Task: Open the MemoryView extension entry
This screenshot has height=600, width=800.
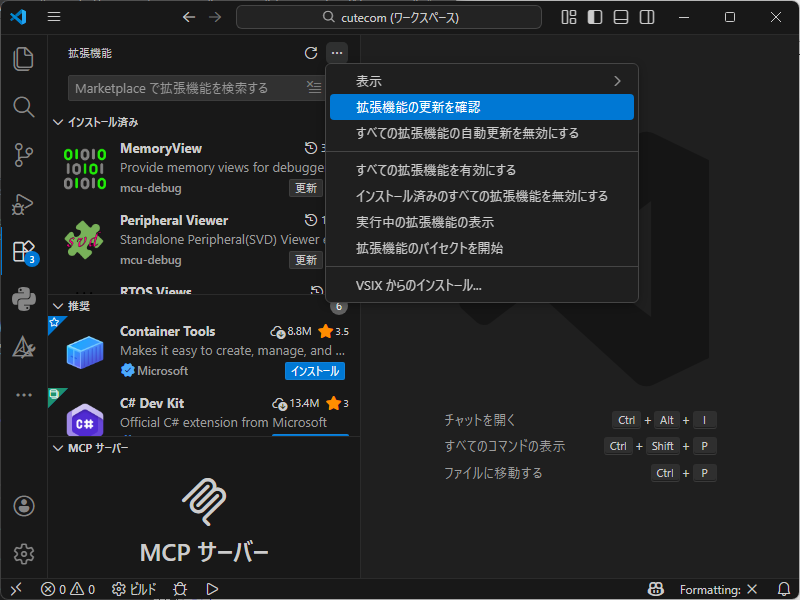Action: tap(187, 168)
